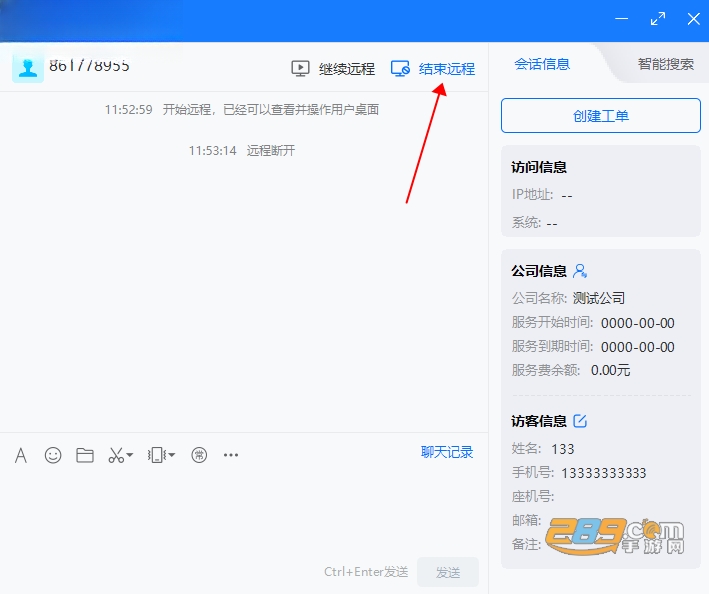Select the visitor ID 86177895 text
Viewport: 709px width, 594px height.
(89, 66)
